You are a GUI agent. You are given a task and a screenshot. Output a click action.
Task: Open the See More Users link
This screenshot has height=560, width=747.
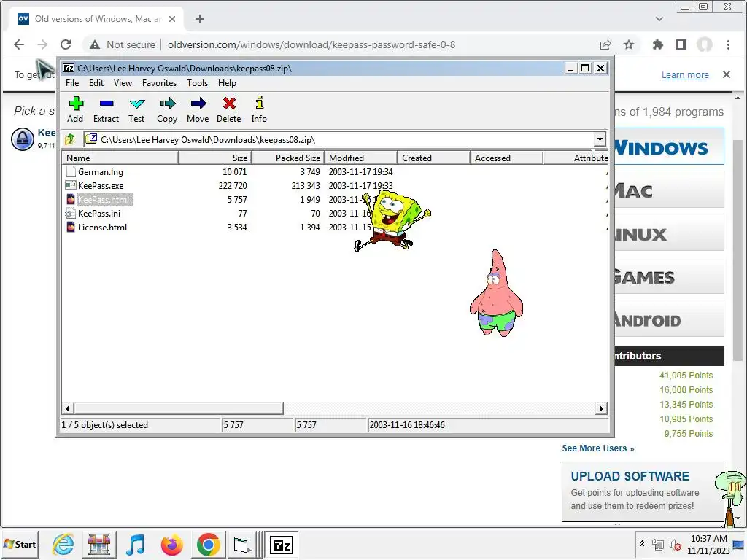[598, 448]
